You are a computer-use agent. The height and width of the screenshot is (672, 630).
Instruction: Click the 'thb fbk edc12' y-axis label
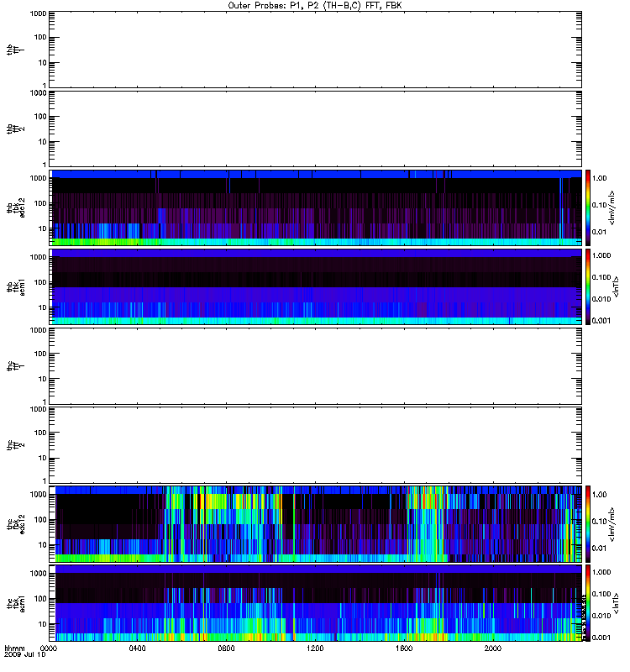click(x=16, y=207)
